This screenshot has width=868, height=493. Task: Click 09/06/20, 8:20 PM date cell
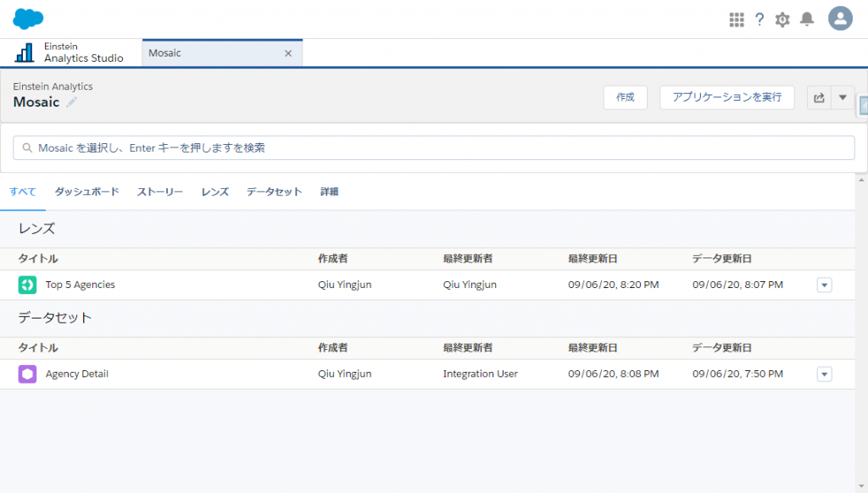[x=614, y=285]
